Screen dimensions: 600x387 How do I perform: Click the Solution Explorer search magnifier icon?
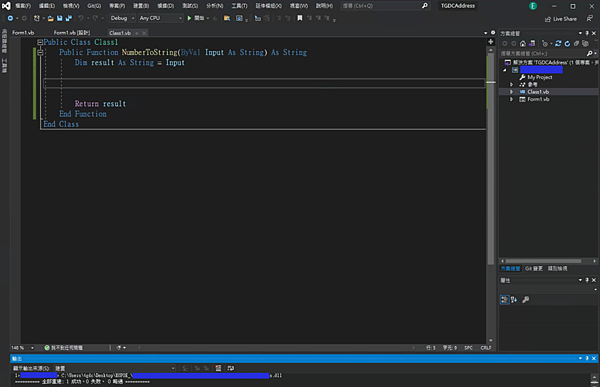590,53
